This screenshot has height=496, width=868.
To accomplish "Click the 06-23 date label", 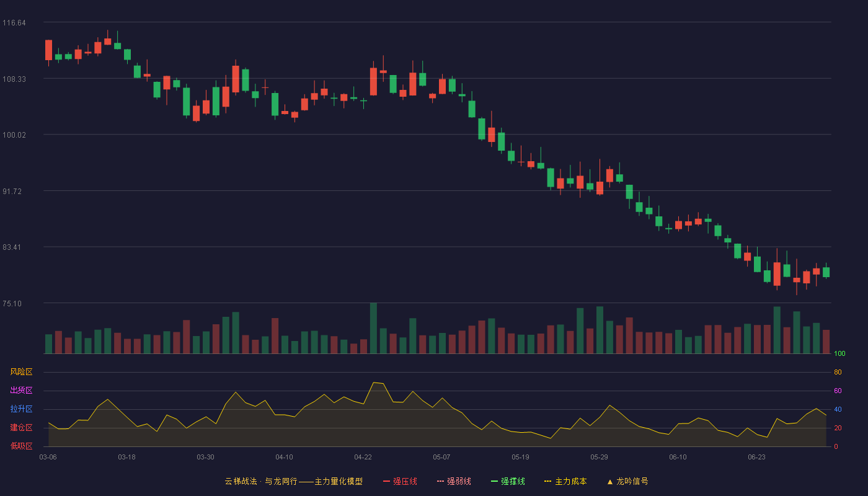I will (x=757, y=457).
